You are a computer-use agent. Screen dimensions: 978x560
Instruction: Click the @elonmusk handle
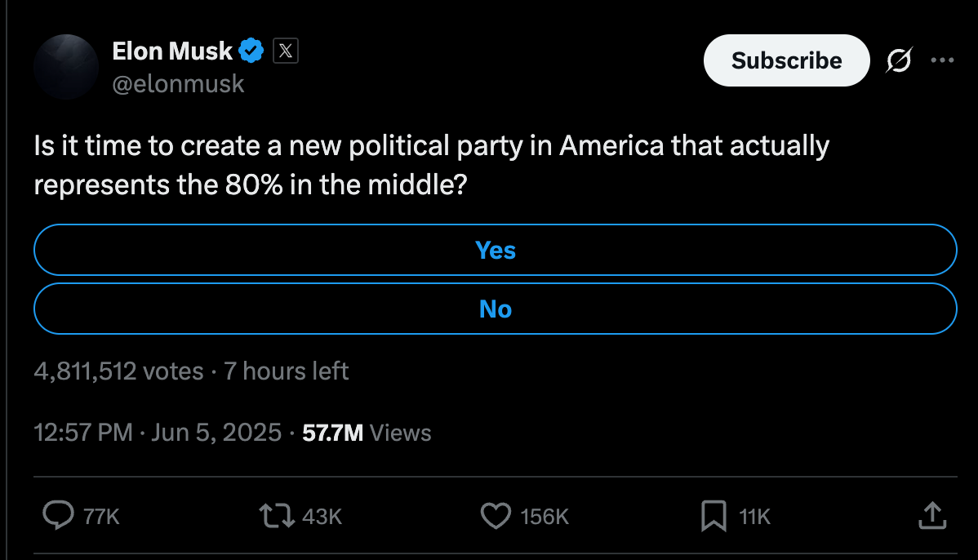coord(178,83)
